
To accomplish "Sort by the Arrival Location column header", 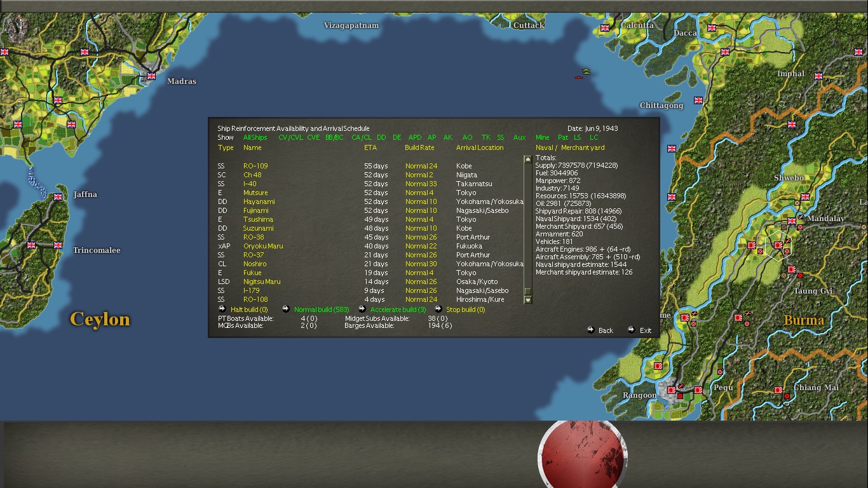I will pos(480,147).
